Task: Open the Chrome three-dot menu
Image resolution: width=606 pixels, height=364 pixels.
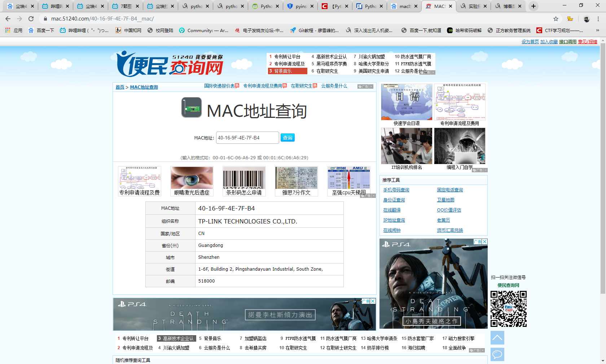Action: coord(598,19)
